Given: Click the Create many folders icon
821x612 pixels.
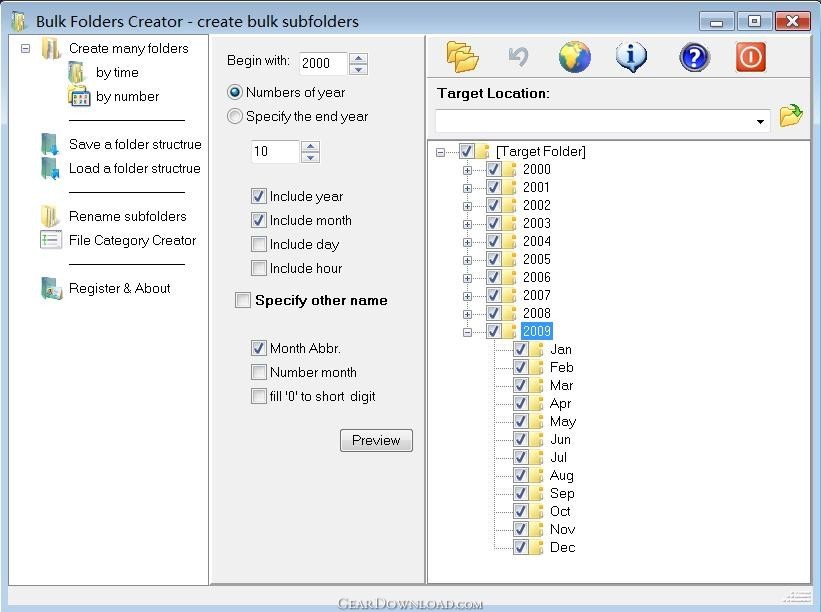Looking at the screenshot, I should coord(51,49).
